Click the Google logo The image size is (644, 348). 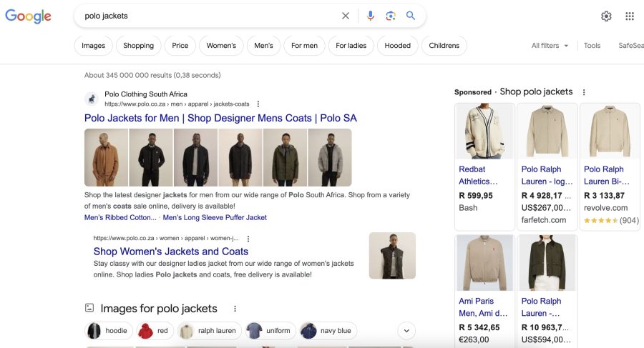(28, 16)
